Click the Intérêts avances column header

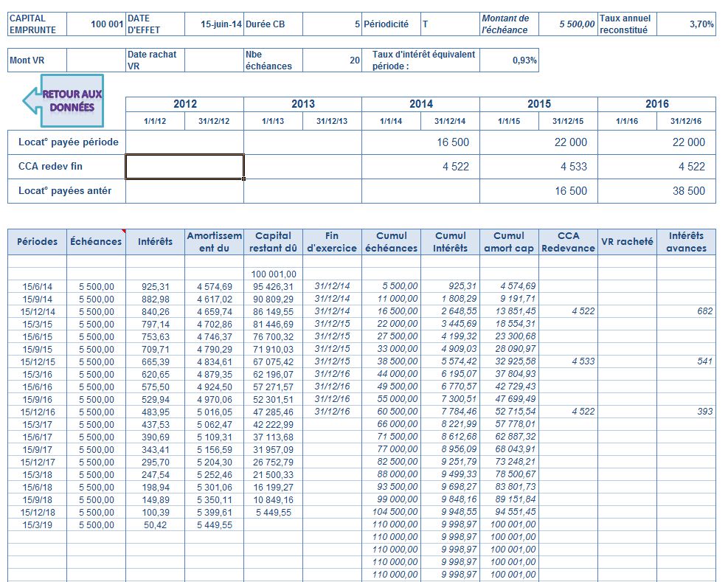686,241
